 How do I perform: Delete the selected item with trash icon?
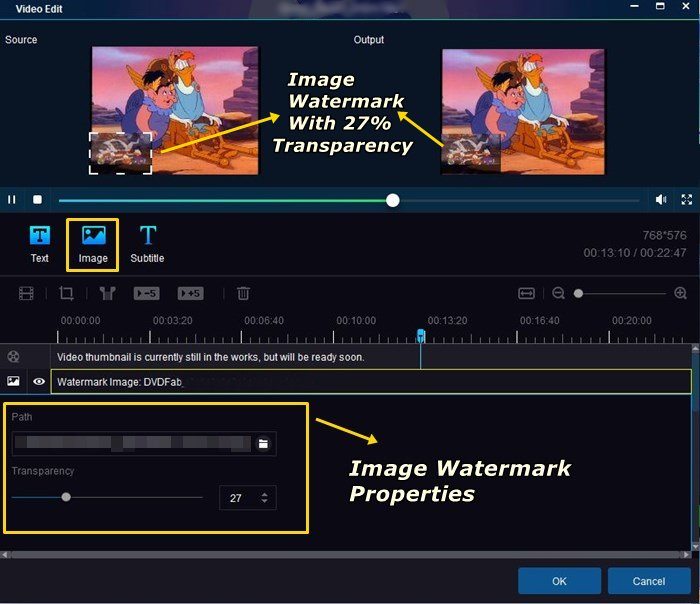pyautogui.click(x=243, y=293)
